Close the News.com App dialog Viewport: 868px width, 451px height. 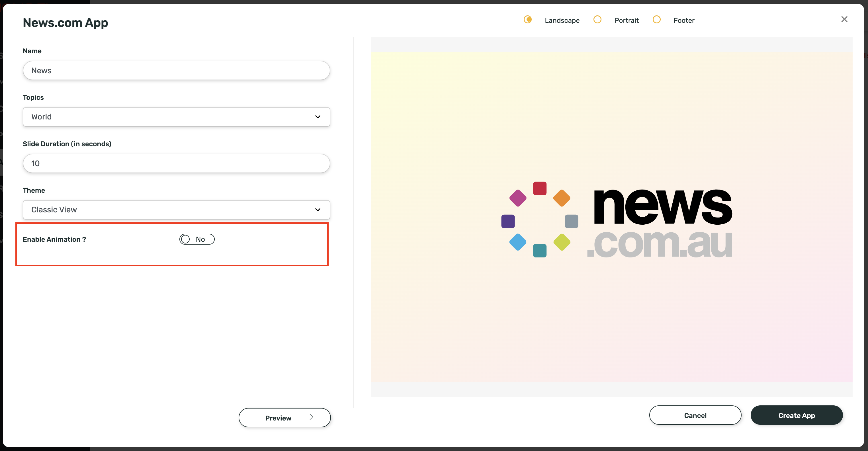coord(844,19)
